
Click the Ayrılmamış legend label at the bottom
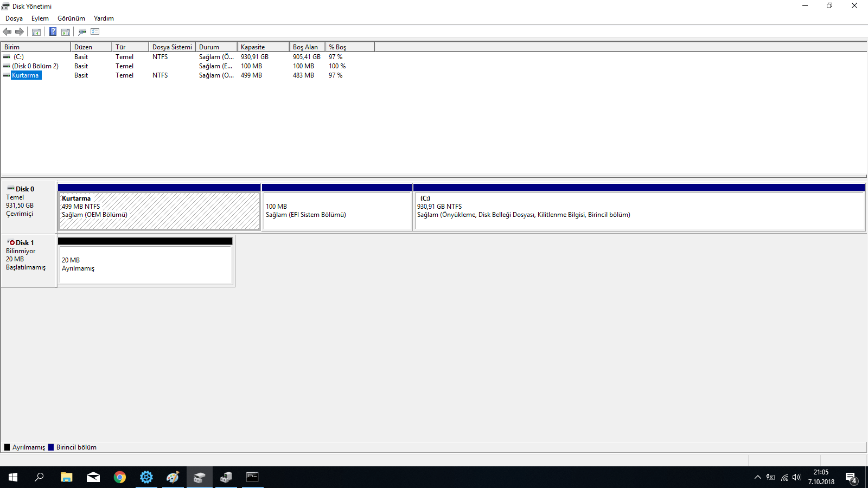pyautogui.click(x=29, y=447)
